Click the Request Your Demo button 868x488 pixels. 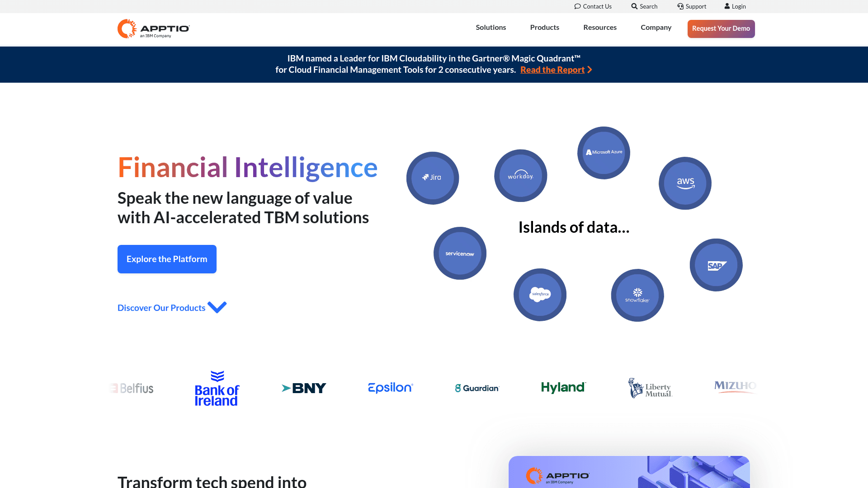pos(721,28)
